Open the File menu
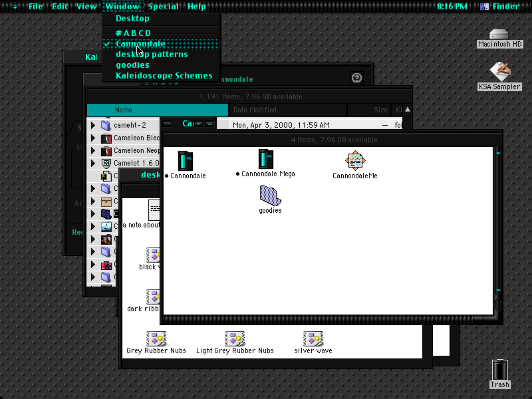The width and height of the screenshot is (532, 399). (x=36, y=7)
